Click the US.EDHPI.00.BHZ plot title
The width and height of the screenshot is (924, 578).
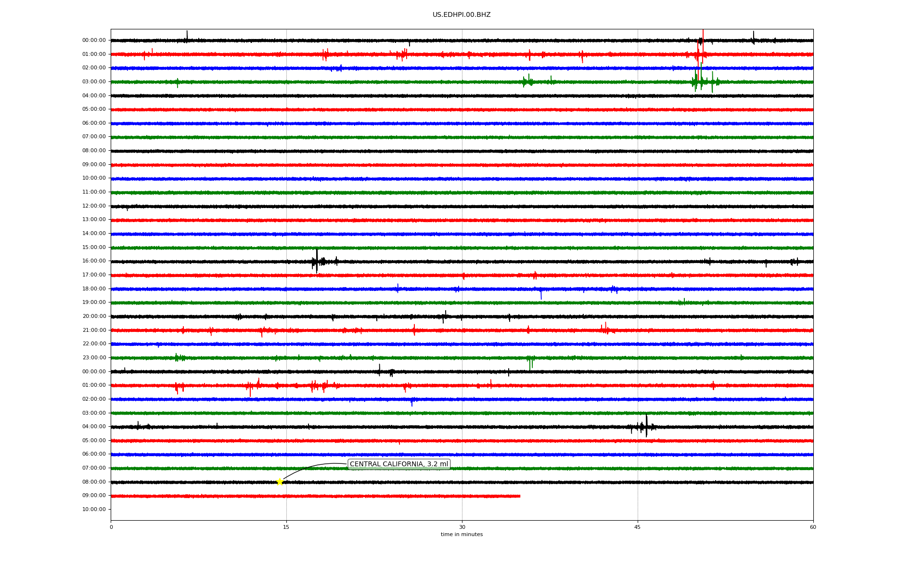click(462, 15)
